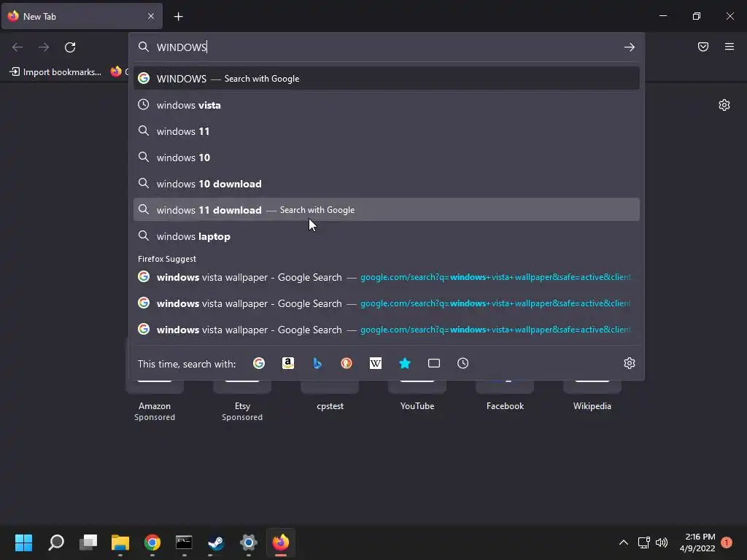Viewport: 747px width, 560px height.
Task: Click Import bookmarks in bookmarks toolbar
Action: click(55, 72)
